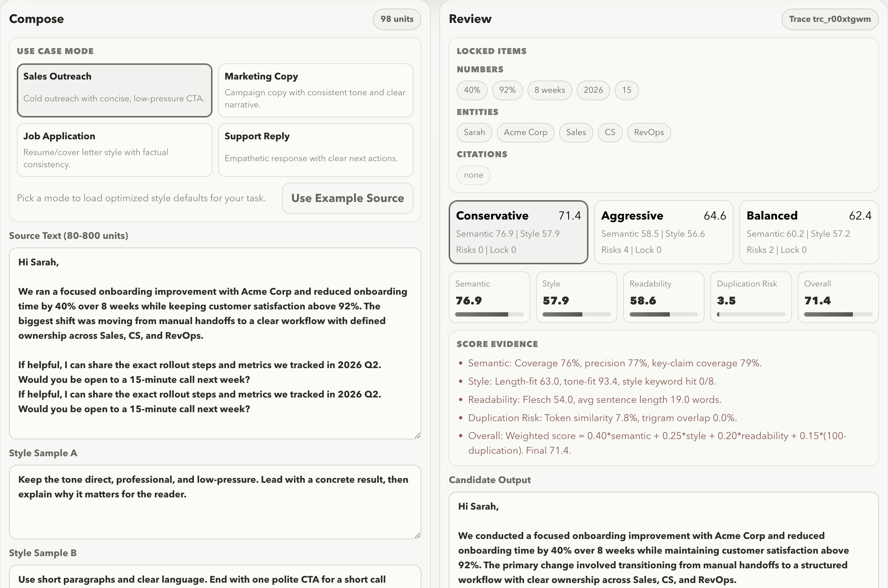Select the Balanced strategy card

(808, 232)
